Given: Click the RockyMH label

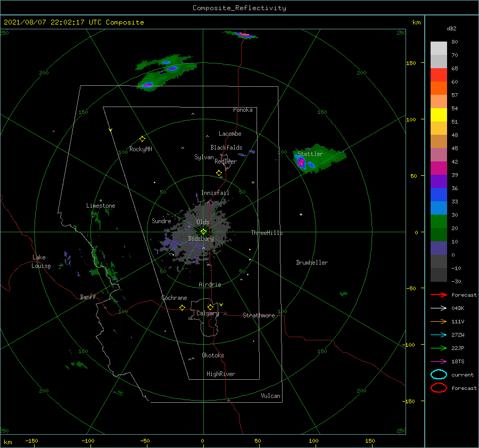Looking at the screenshot, I should [x=141, y=149].
